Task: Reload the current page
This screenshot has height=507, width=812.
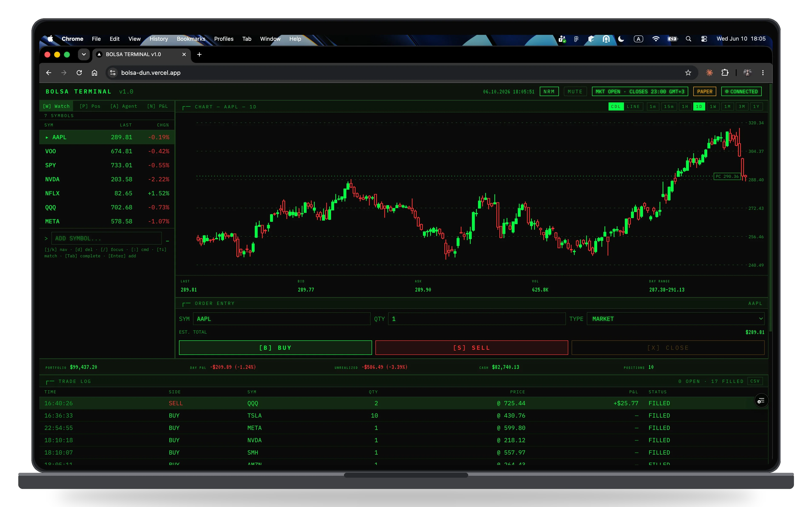Action: pyautogui.click(x=79, y=73)
